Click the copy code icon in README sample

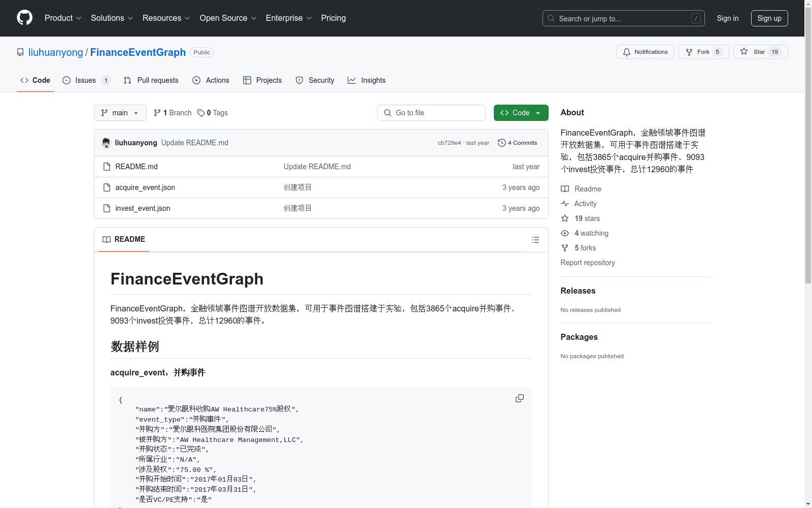(x=520, y=398)
